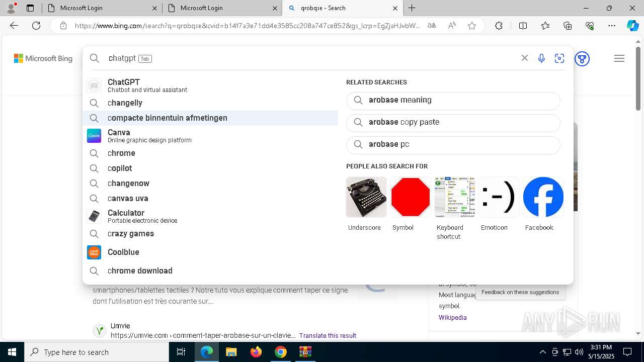644x362 pixels.
Task: Click the Microsoft Bing logo
Action: pos(43,58)
